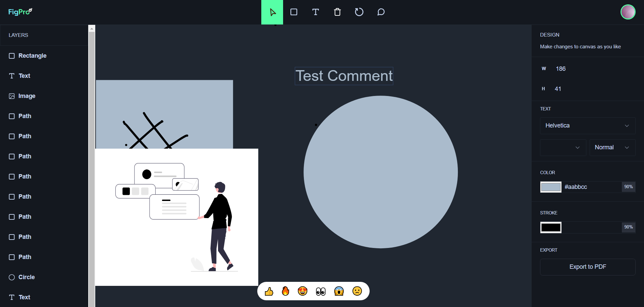Select the Test Comment text on canvas

pyautogui.click(x=344, y=76)
